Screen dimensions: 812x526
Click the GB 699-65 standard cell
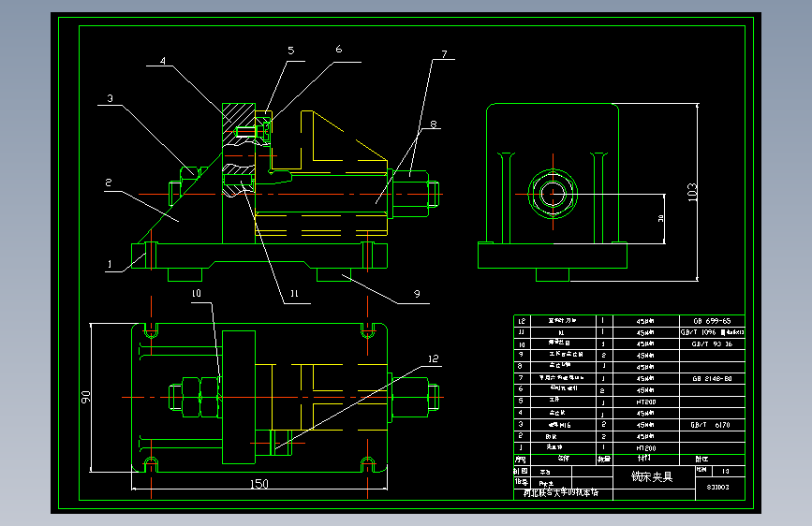pyautogui.click(x=712, y=321)
